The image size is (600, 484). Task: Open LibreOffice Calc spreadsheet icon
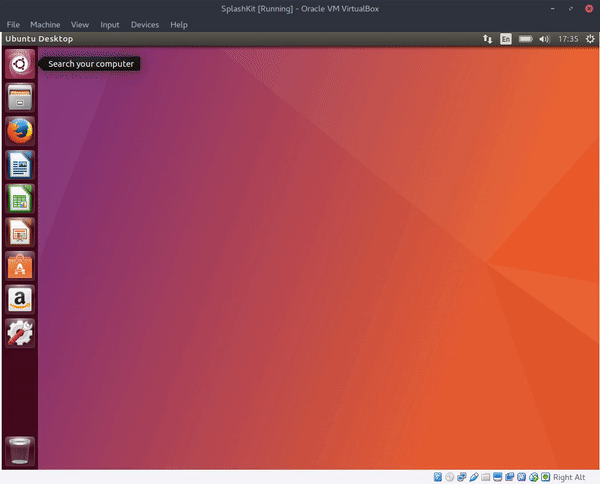click(20, 199)
